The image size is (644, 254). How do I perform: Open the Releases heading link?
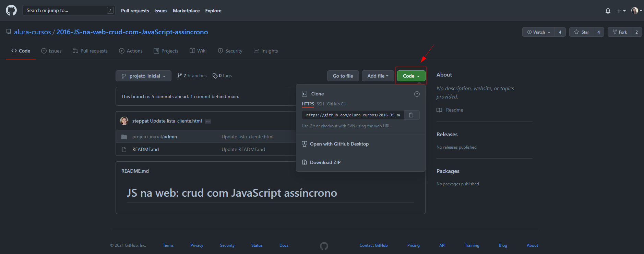pos(447,135)
